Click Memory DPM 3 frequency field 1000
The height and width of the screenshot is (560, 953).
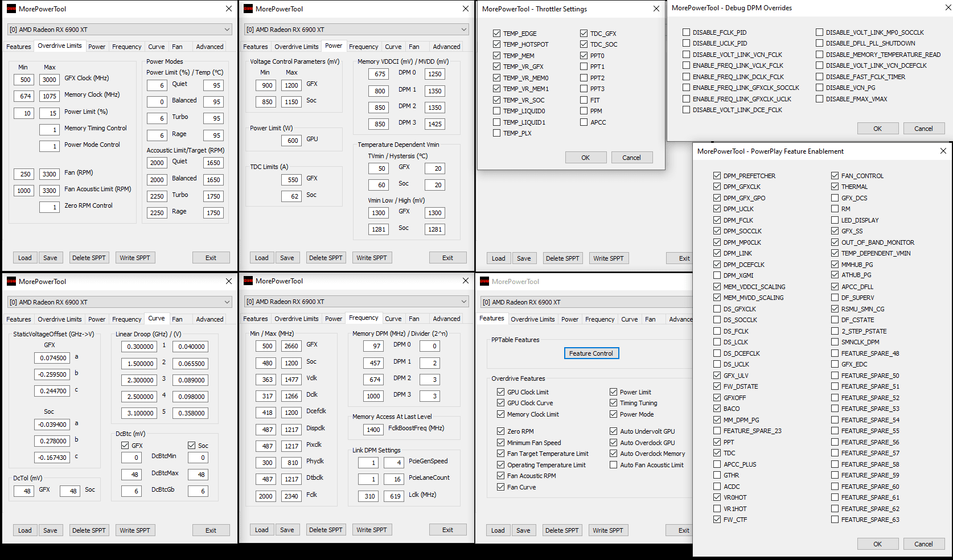coord(373,396)
